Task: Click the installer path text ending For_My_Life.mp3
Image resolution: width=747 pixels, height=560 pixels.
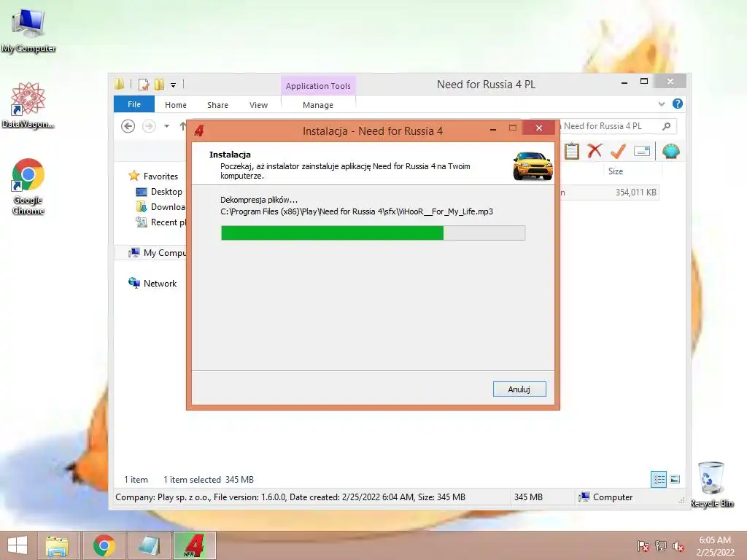Action: click(x=356, y=211)
